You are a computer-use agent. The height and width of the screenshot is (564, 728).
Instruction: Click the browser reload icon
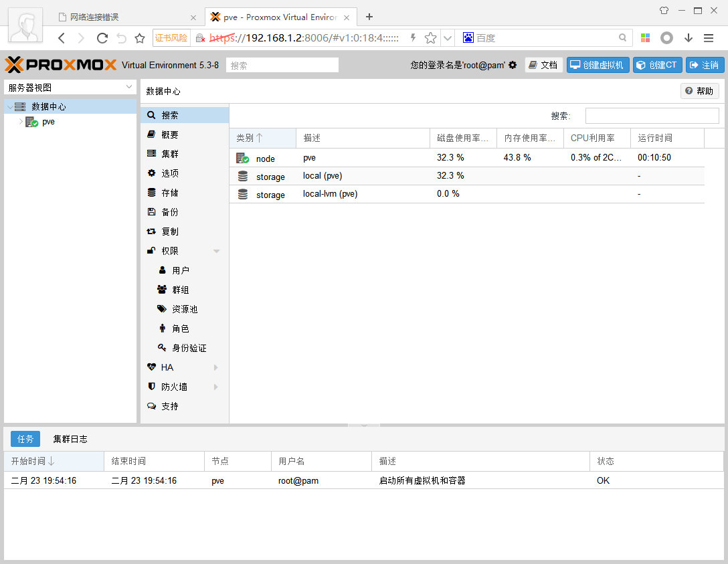pos(102,38)
